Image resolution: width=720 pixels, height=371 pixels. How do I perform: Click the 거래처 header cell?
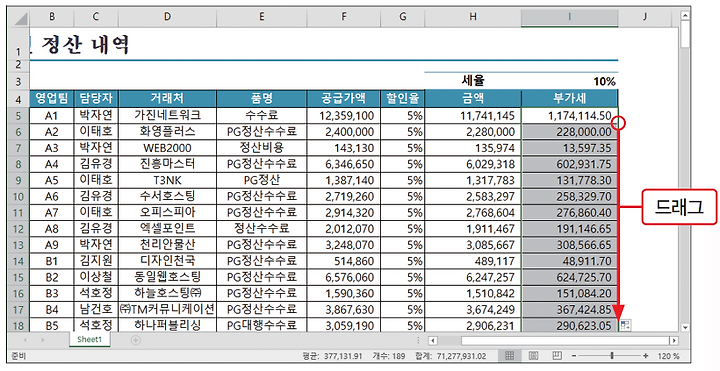(x=168, y=98)
